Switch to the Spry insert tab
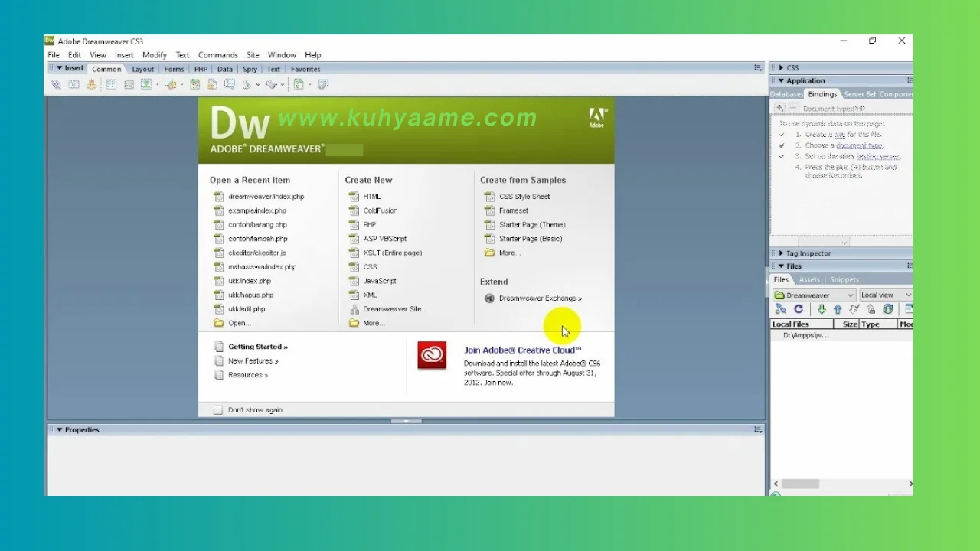980x551 pixels. point(250,69)
